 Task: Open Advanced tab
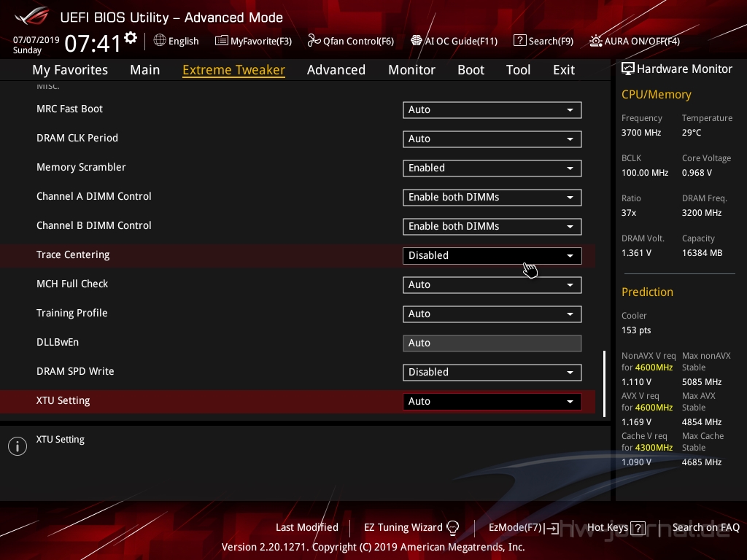tap(336, 70)
